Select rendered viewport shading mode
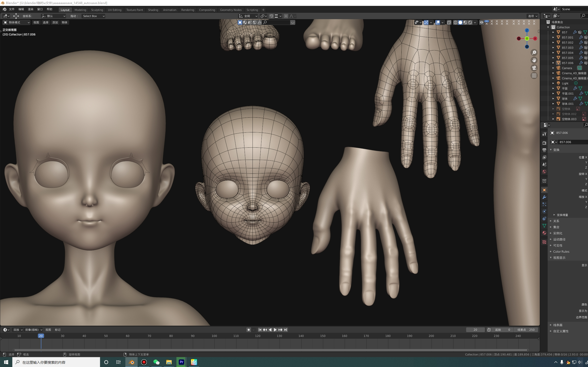Viewport: 588px width, 367px height. pos(470,22)
